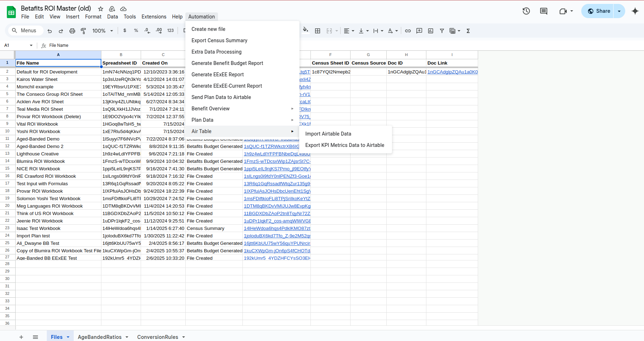This screenshot has height=341, width=644.
Task: Open the Data menu
Action: click(x=112, y=17)
